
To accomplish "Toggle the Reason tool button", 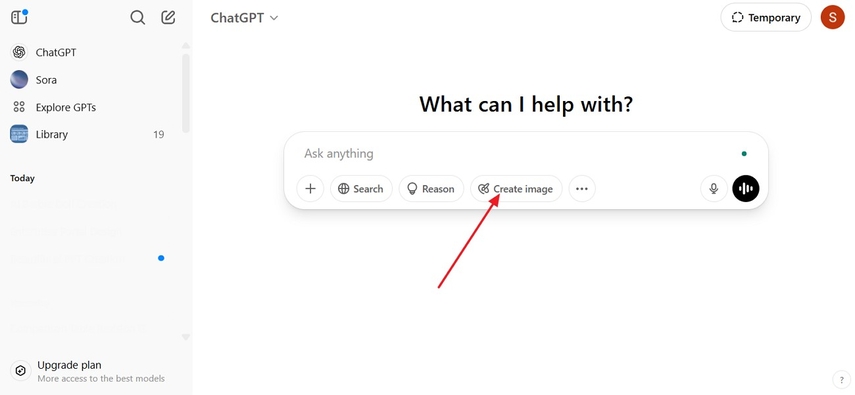I will 431,189.
